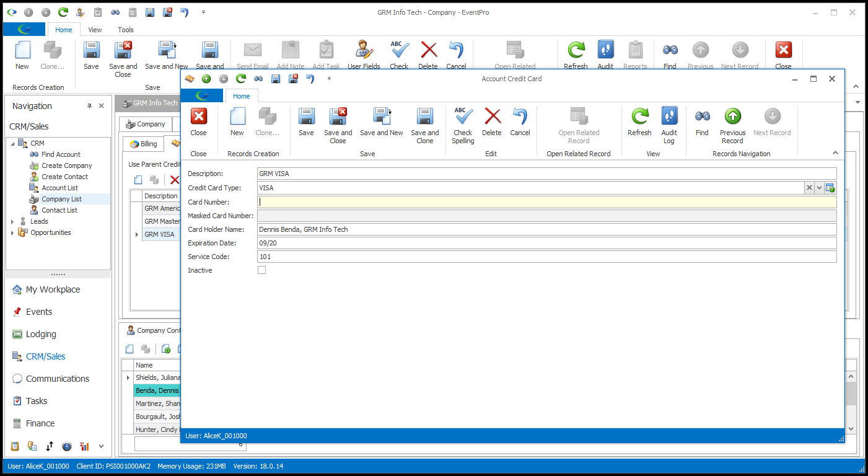This screenshot has width=868, height=476.
Task: Delete the credit card record
Action: (x=492, y=121)
